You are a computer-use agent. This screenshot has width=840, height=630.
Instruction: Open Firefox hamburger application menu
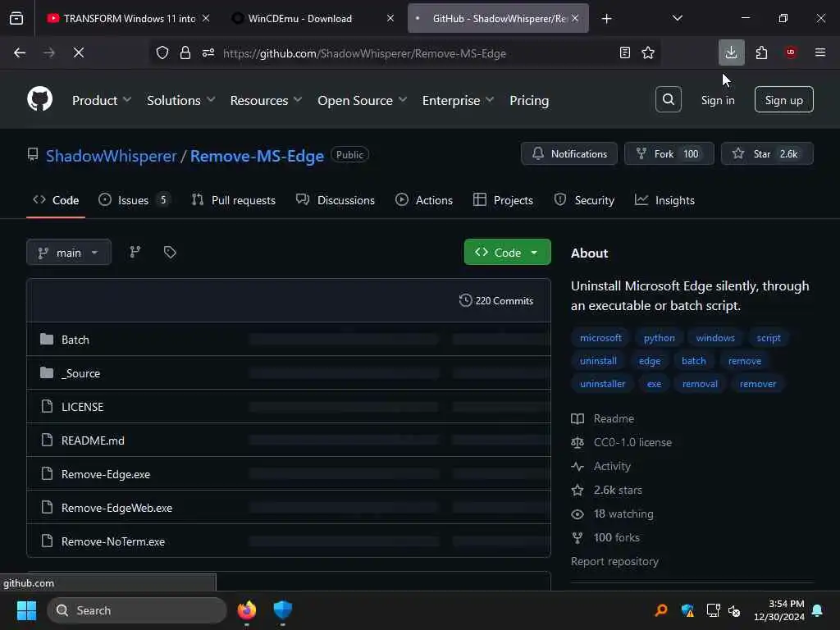pos(819,52)
